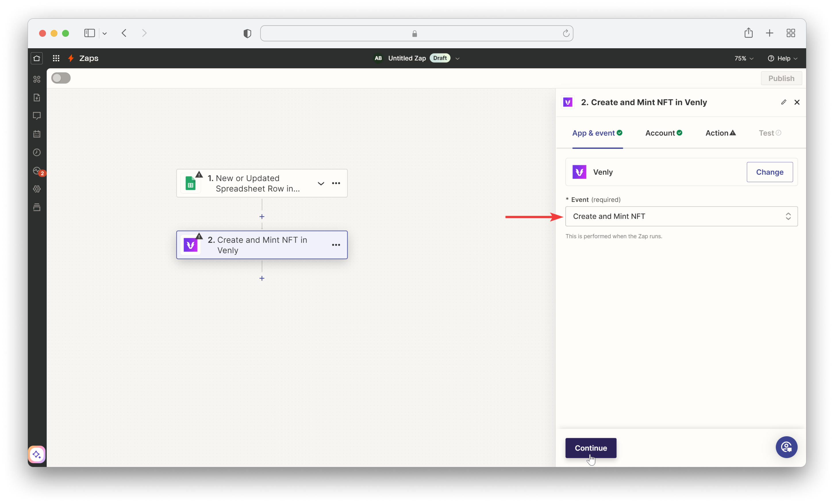This screenshot has width=834, height=504.
Task: Click the Continue button
Action: tap(590, 448)
